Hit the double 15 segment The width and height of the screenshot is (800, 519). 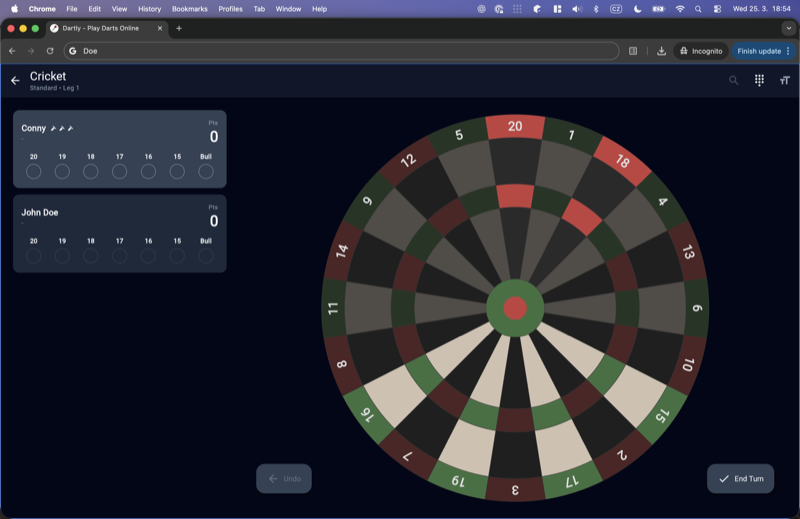pyautogui.click(x=662, y=415)
